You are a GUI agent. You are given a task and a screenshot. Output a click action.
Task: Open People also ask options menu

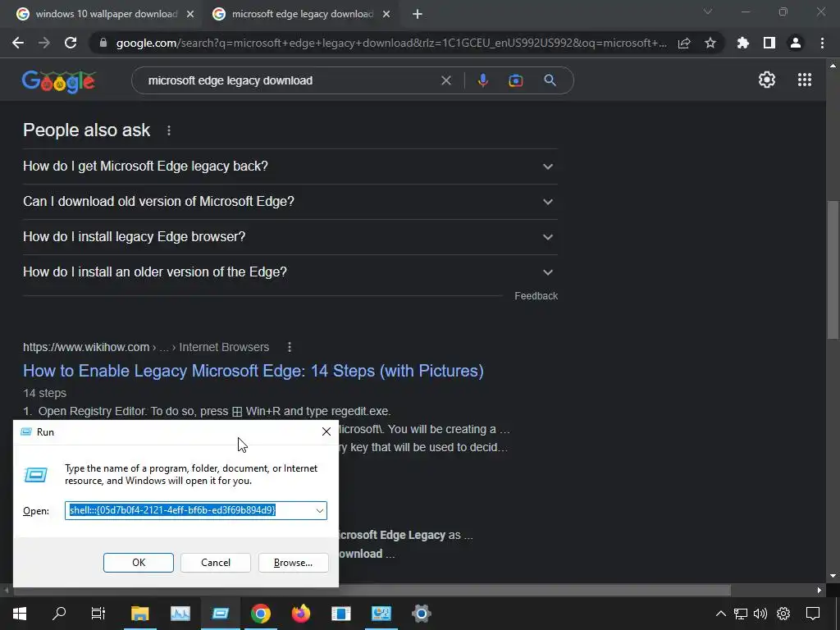coord(169,130)
